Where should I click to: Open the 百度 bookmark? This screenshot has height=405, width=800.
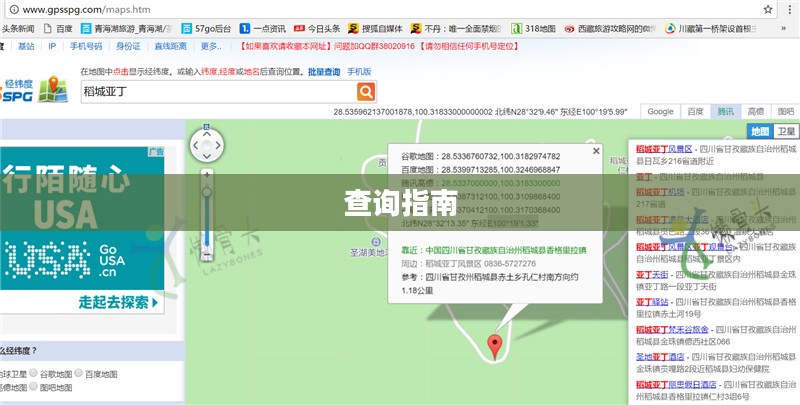[58, 29]
